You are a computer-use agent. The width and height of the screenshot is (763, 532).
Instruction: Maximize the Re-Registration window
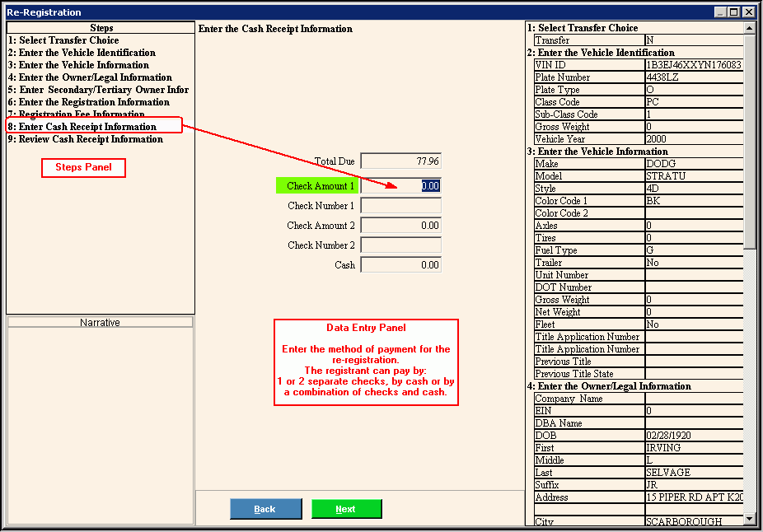coord(733,12)
